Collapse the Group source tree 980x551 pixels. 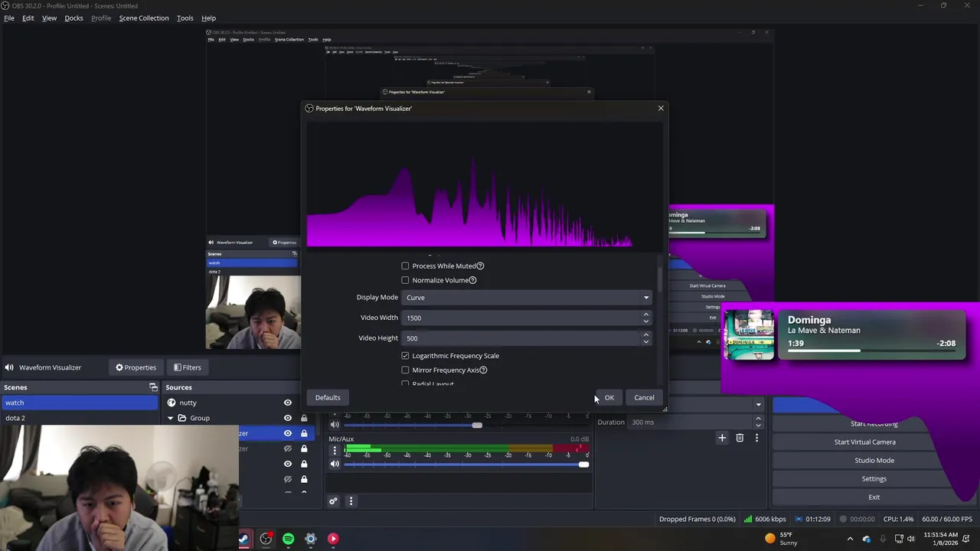tap(170, 418)
